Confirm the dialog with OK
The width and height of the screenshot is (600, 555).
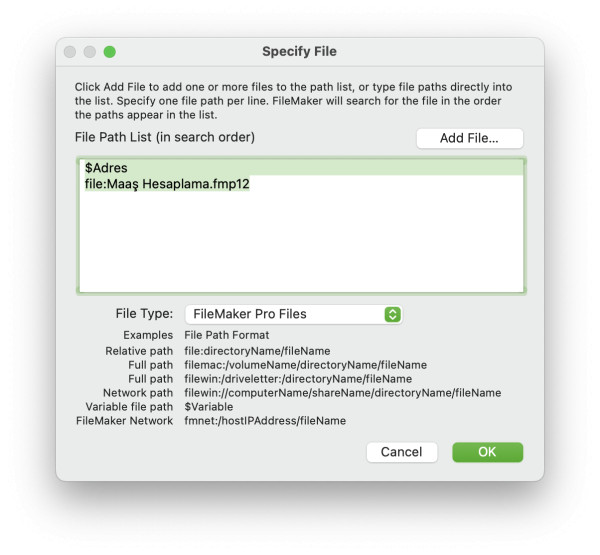pos(487,452)
